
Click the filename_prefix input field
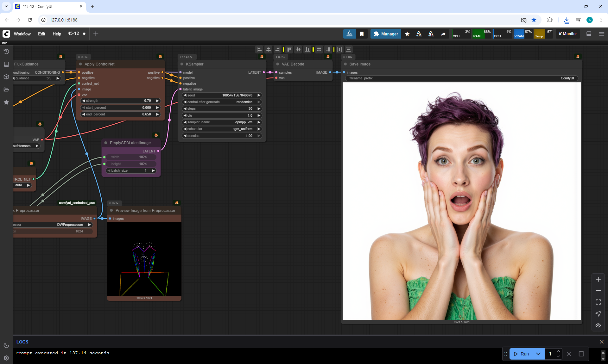pyautogui.click(x=461, y=78)
